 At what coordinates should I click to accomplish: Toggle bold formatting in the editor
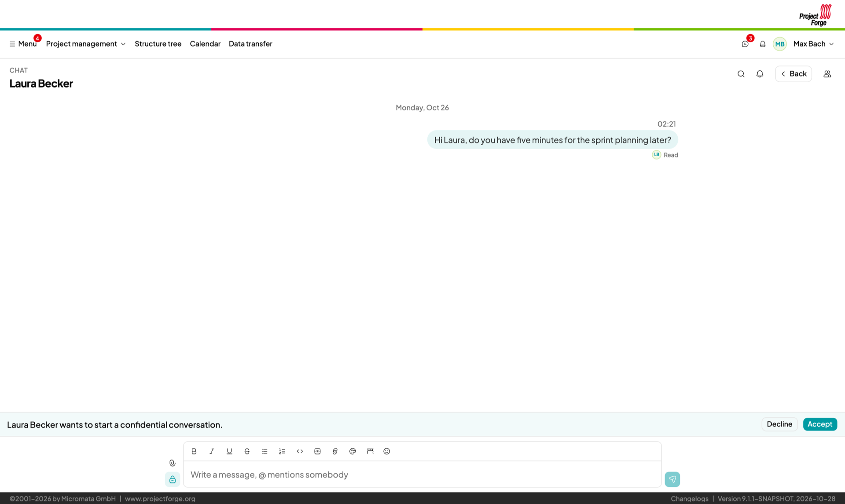[194, 451]
